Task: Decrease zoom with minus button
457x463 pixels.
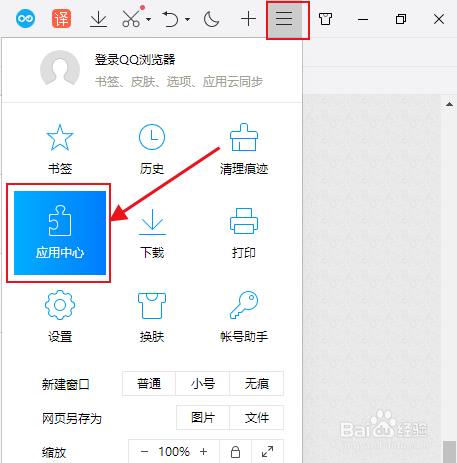Action: (144, 452)
